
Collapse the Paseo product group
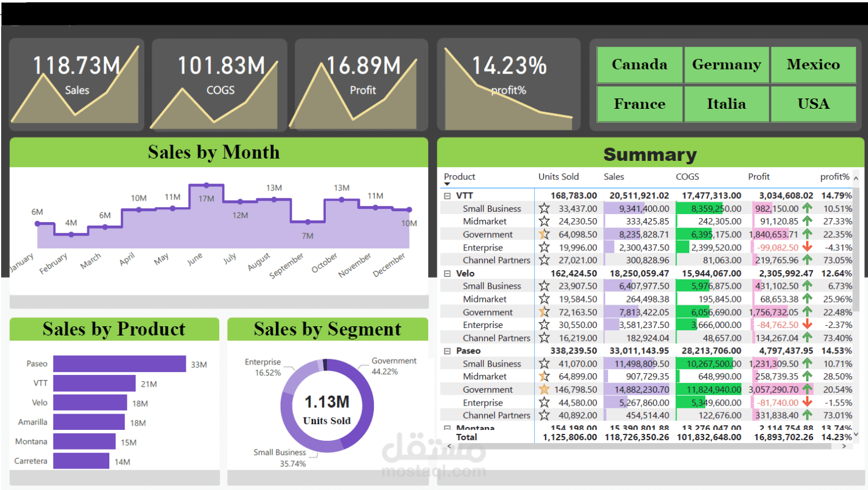pos(447,351)
